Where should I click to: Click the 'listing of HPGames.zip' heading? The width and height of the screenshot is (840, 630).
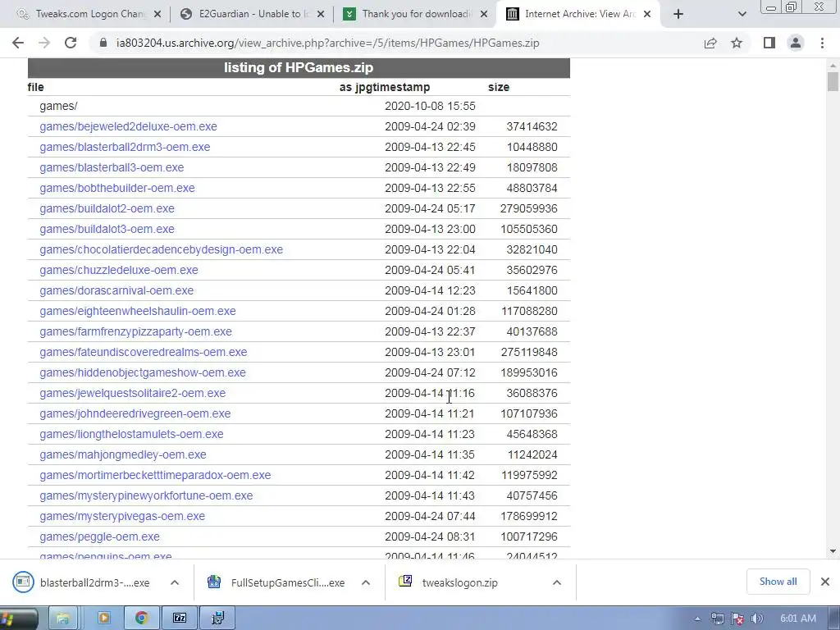pos(299,67)
